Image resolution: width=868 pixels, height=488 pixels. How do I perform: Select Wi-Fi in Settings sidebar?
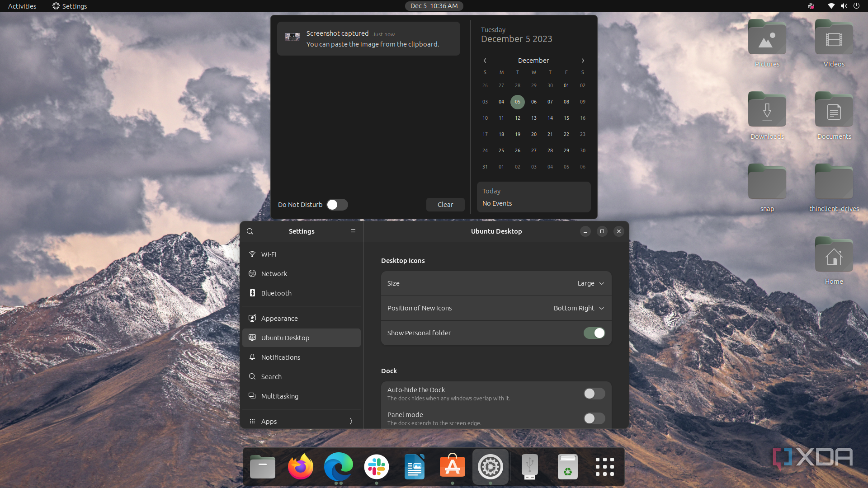click(x=302, y=254)
